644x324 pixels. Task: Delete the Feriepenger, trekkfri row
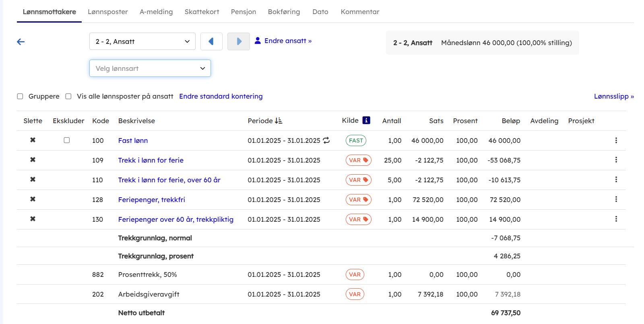pyautogui.click(x=33, y=199)
